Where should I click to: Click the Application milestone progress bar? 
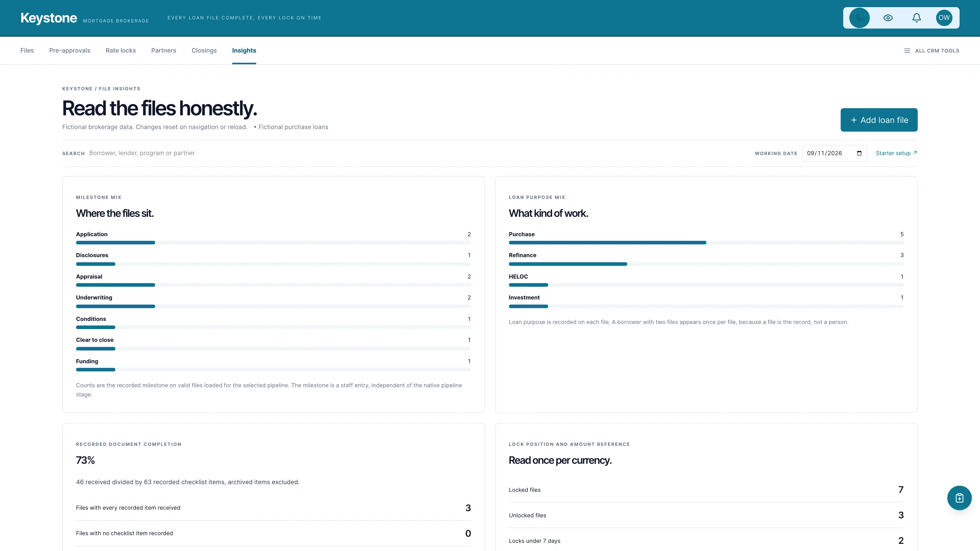(x=273, y=243)
